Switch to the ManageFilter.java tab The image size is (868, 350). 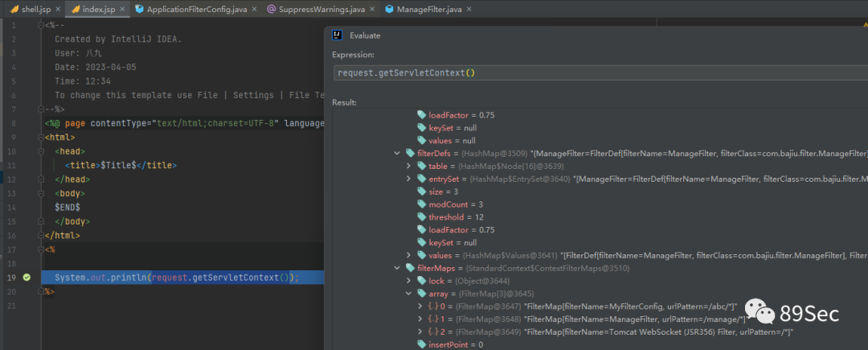click(x=427, y=9)
